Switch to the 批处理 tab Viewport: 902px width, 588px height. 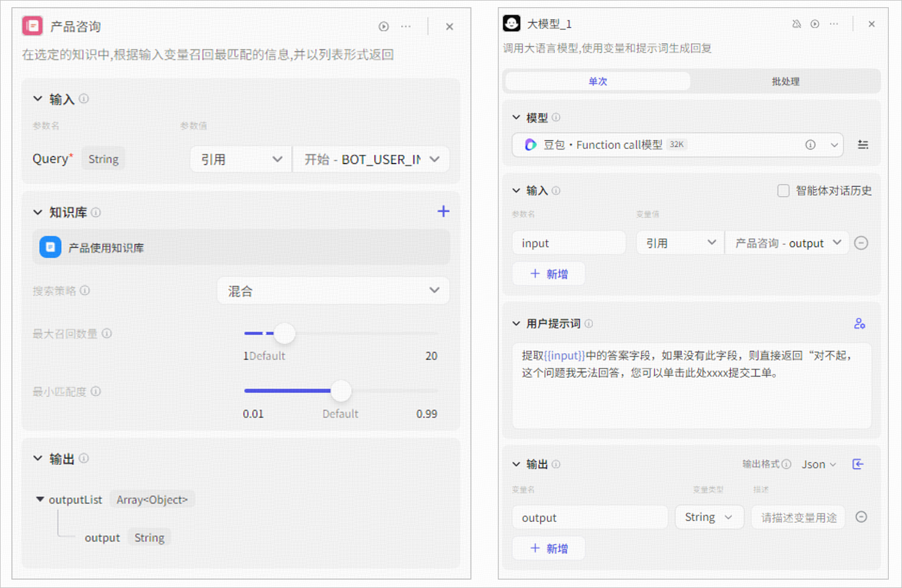point(785,81)
